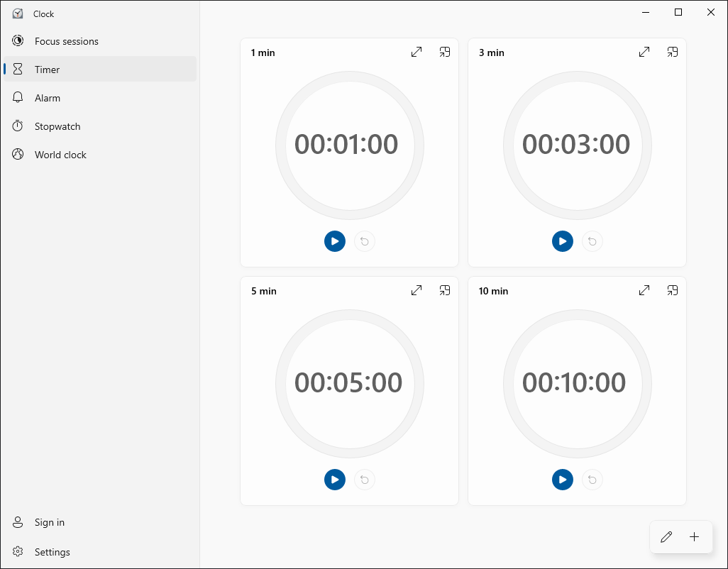Reset the 1 min timer
The width and height of the screenshot is (728, 569).
click(x=365, y=241)
